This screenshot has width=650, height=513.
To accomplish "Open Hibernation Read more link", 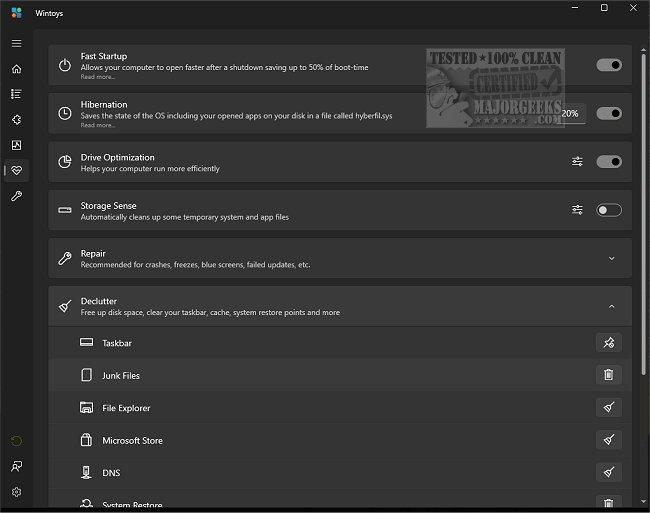I will click(x=97, y=126).
